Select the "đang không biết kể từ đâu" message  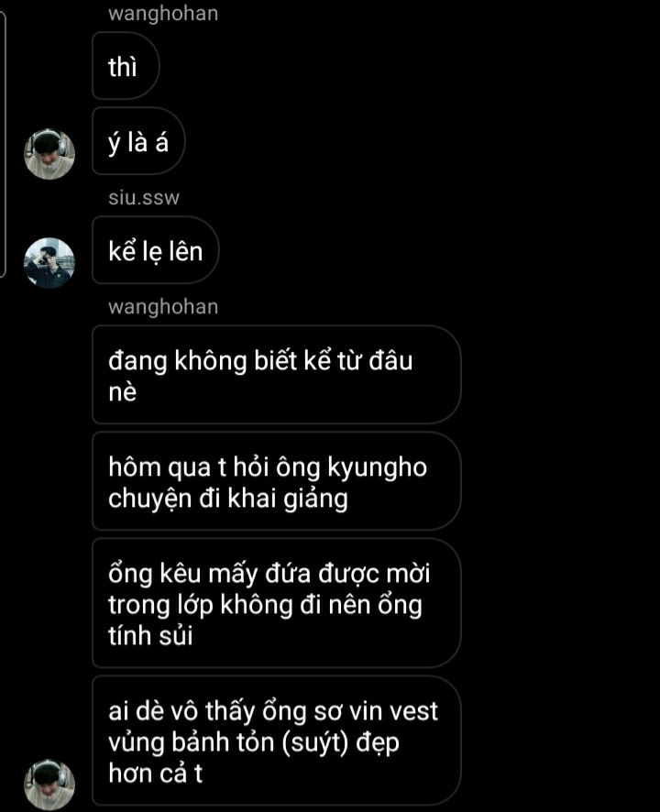tap(276, 375)
